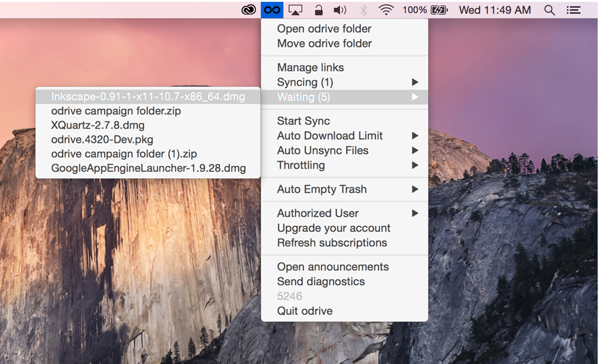This screenshot has width=598, height=364.
Task: Click the battery charging icon
Action: pyautogui.click(x=439, y=10)
